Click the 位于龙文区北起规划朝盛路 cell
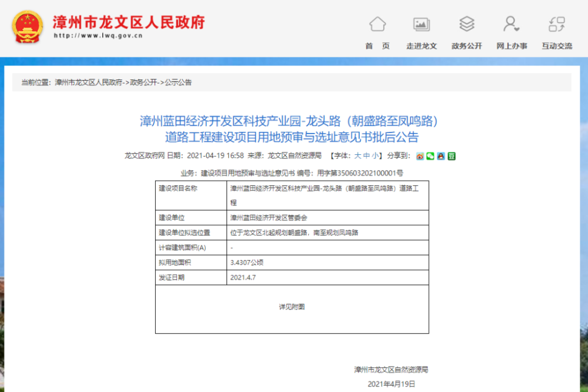Viewport: 588px width, 392px height. [x=328, y=233]
